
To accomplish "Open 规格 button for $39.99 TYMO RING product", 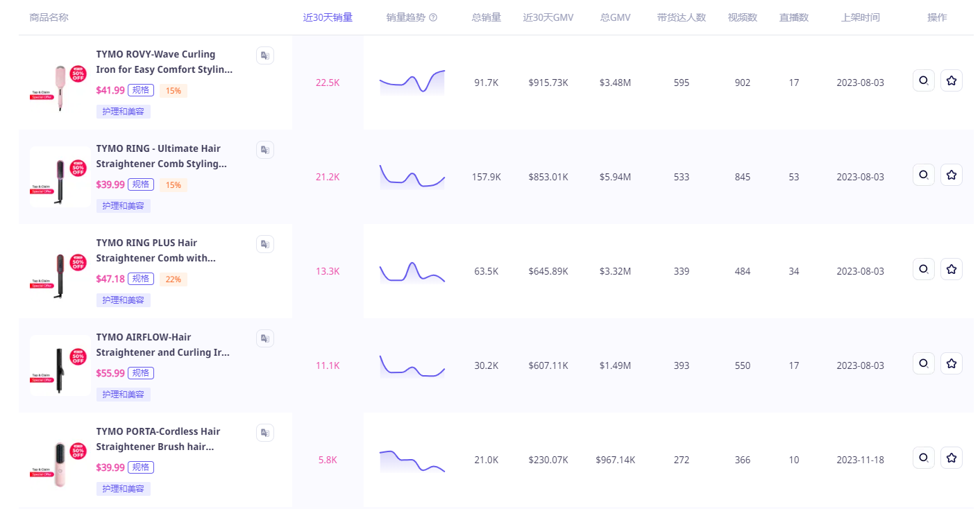I will [x=141, y=184].
